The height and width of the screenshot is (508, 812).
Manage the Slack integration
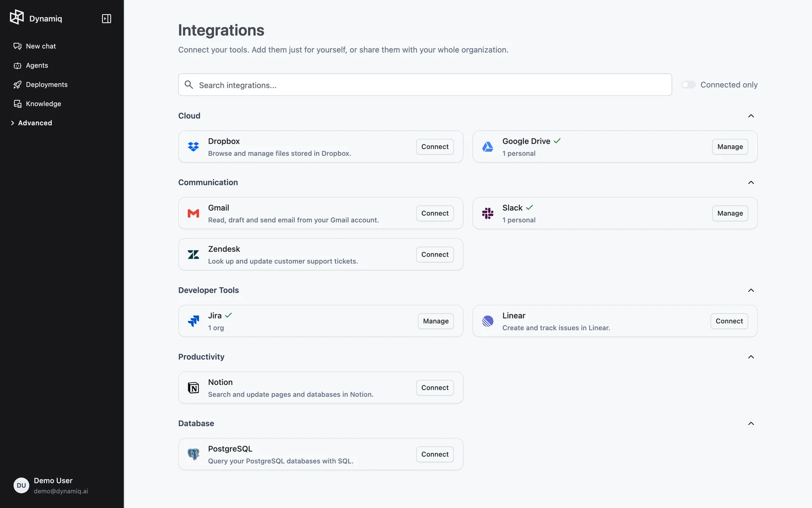(730, 213)
